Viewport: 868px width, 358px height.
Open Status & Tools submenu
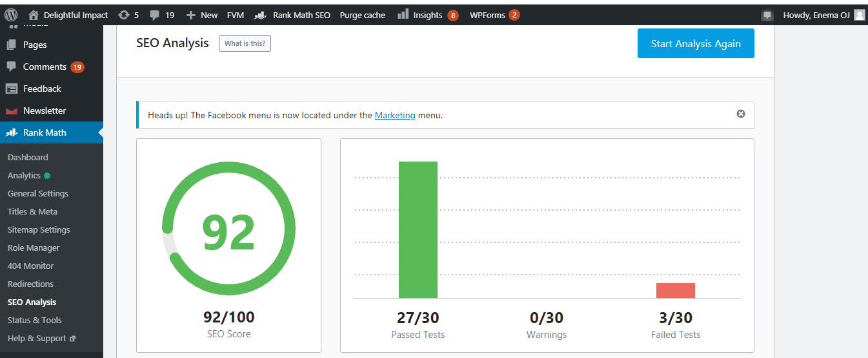click(35, 320)
